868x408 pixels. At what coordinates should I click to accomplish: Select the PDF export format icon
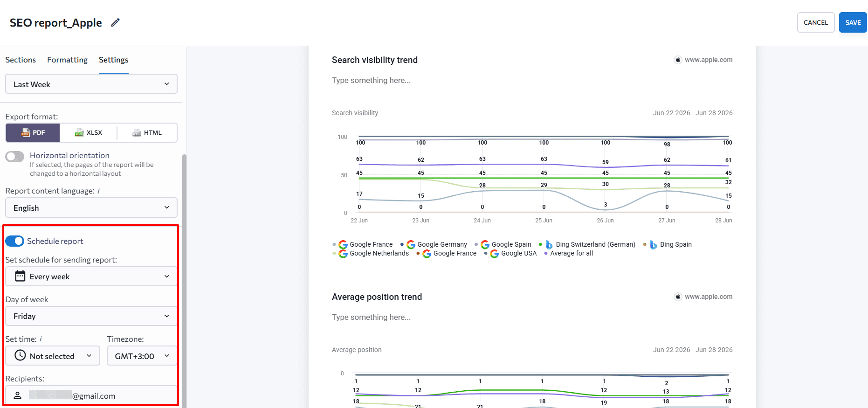pyautogui.click(x=26, y=133)
